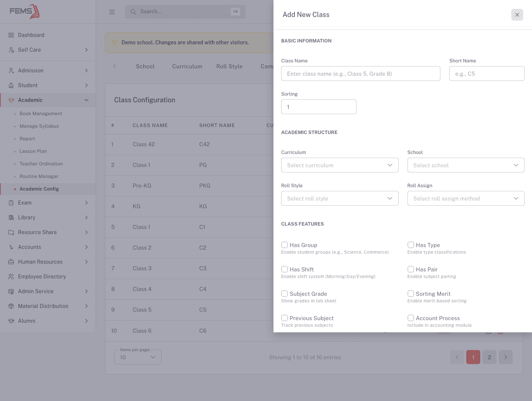Click the Employee Directory people icon
This screenshot has width=532, height=401.
click(11, 277)
